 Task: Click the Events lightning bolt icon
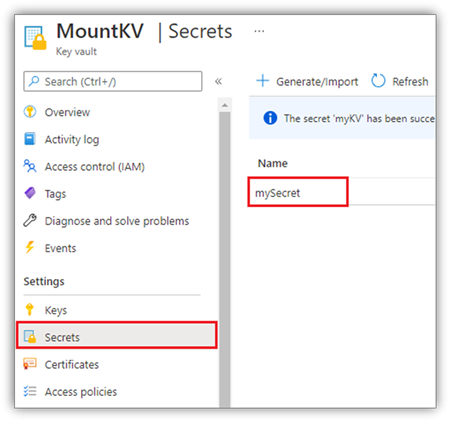[30, 247]
